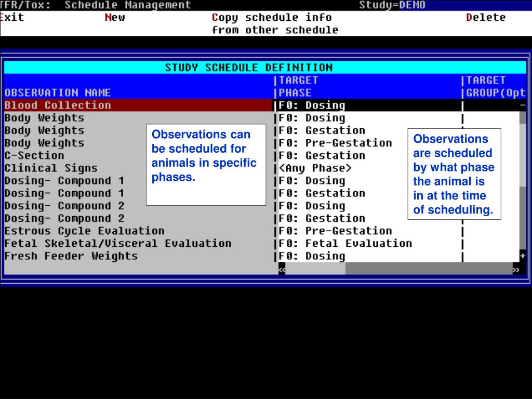
Task: Click the left double-arrow on horizontal scrollbar
Action: tap(282, 270)
